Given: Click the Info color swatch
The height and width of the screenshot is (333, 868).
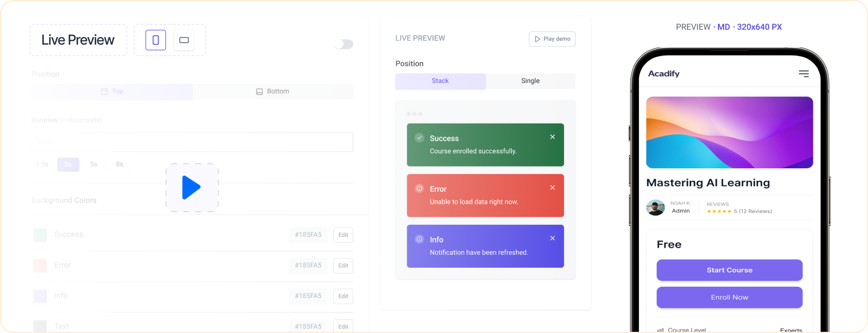Looking at the screenshot, I should [x=40, y=296].
